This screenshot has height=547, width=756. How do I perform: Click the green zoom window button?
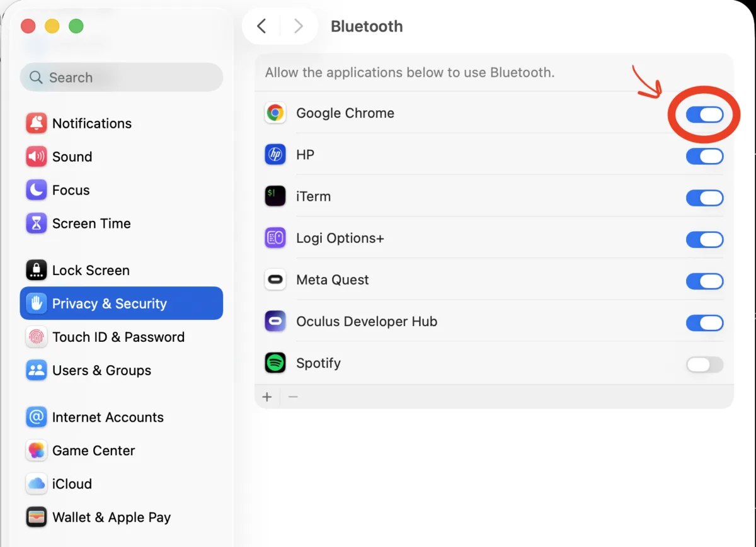pos(76,26)
